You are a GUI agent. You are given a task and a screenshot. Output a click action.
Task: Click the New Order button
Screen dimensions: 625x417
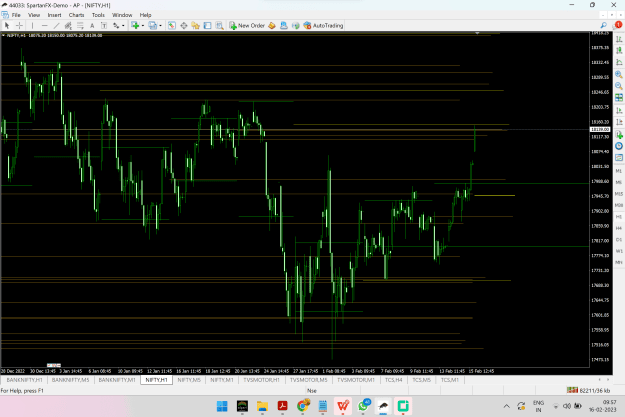(247, 26)
